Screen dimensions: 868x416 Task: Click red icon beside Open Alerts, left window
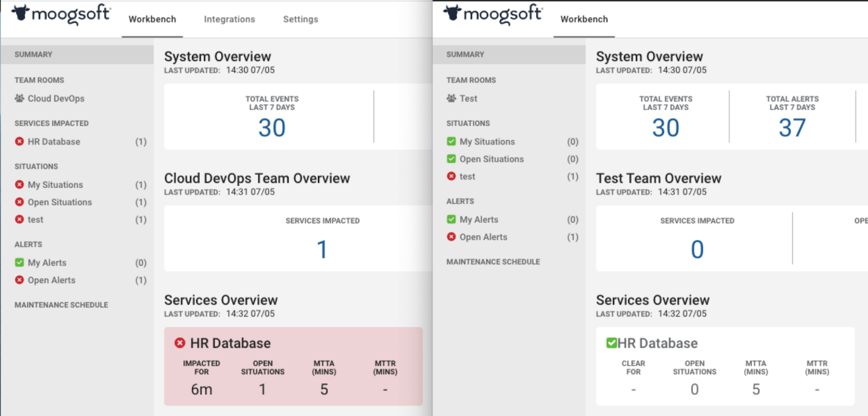(20, 280)
